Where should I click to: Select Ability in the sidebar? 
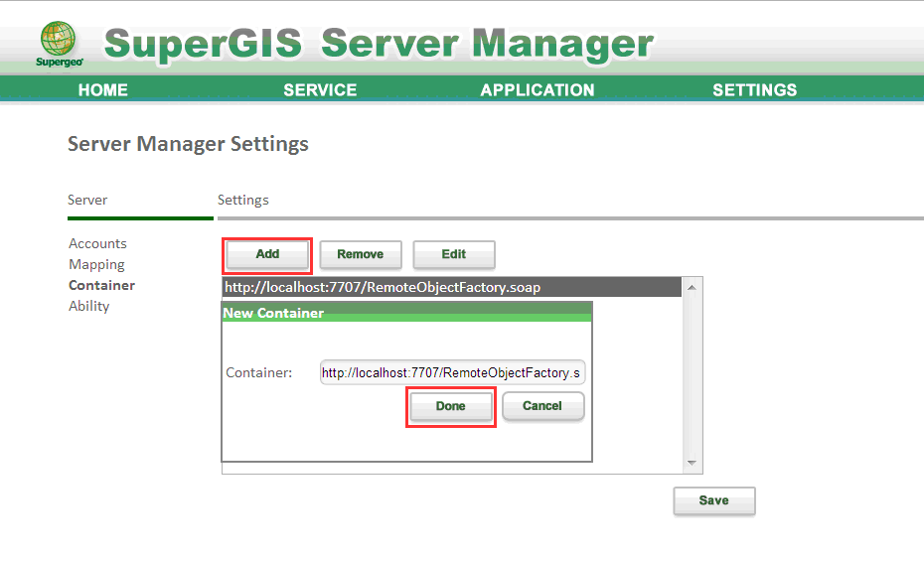[89, 306]
